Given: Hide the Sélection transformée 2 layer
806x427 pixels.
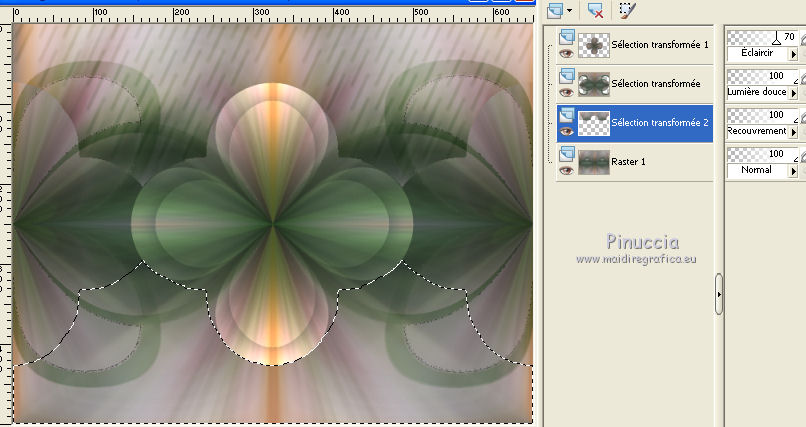Looking at the screenshot, I should tap(566, 131).
